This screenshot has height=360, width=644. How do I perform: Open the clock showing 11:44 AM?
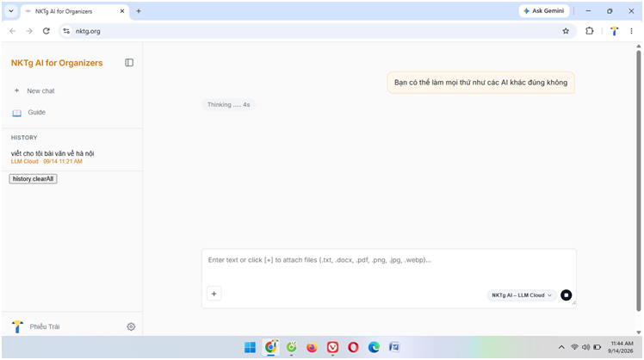click(621, 347)
